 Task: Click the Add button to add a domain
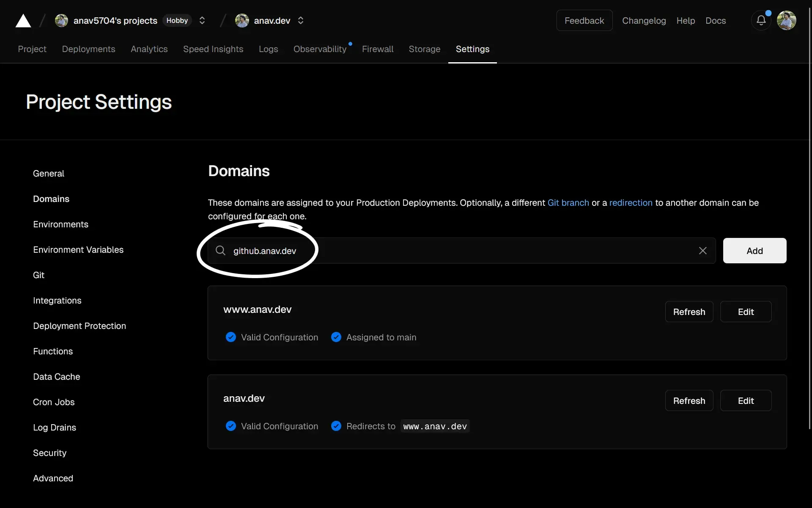(x=755, y=251)
